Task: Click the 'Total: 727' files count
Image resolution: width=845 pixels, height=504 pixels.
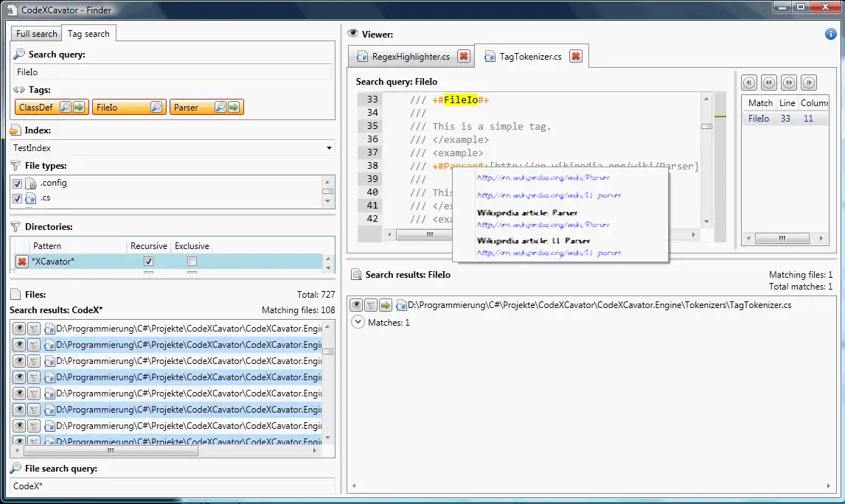Action: click(316, 295)
